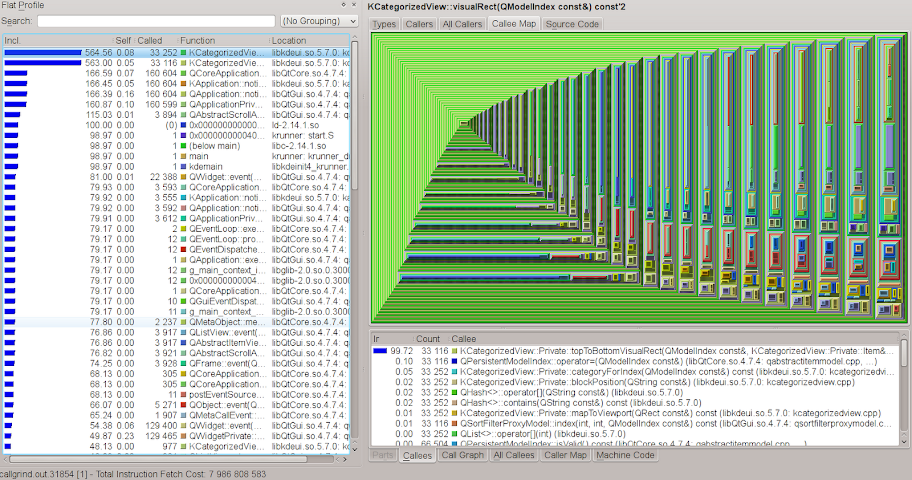Click the color icon beside kdemain function
This screenshot has width=912, height=480.
pos(184,166)
